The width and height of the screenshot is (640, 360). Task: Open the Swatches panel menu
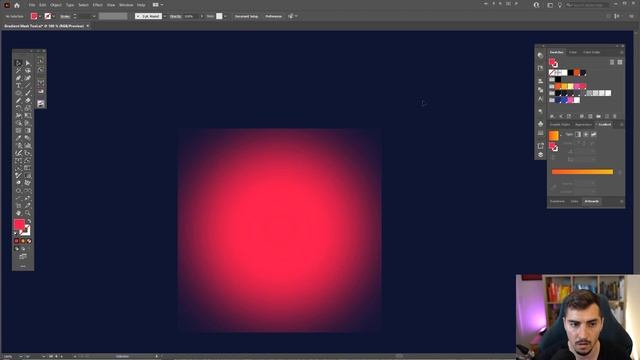622,52
